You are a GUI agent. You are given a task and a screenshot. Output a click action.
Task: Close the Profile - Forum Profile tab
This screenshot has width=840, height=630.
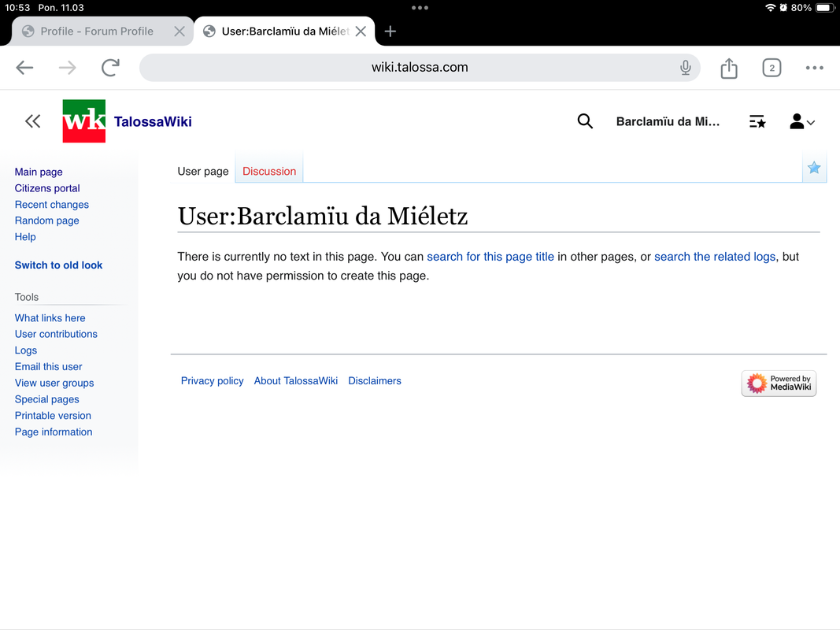[x=179, y=31]
